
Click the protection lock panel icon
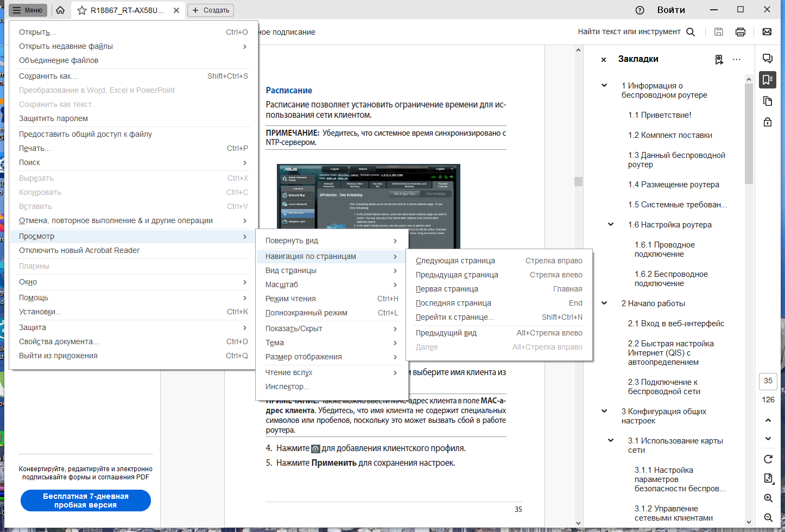point(767,122)
